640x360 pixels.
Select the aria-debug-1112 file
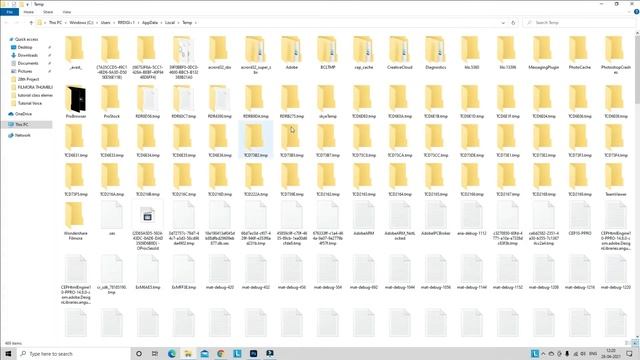(x=471, y=218)
